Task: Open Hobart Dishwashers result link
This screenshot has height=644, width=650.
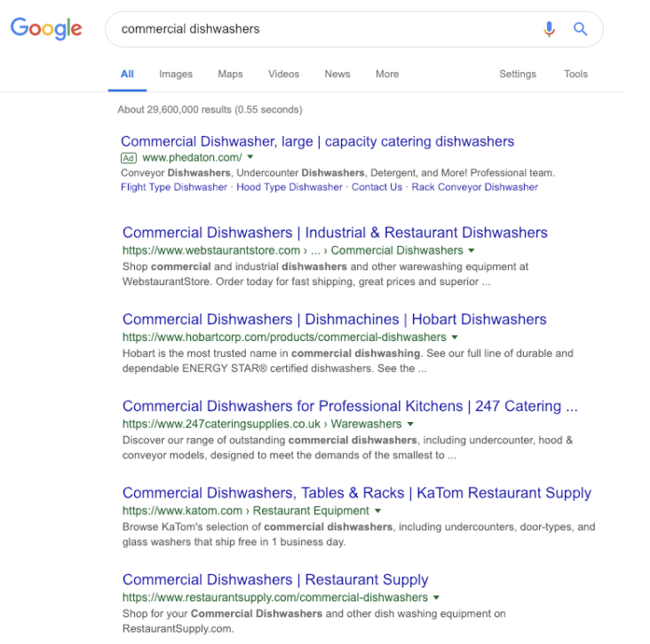Action: point(334,320)
